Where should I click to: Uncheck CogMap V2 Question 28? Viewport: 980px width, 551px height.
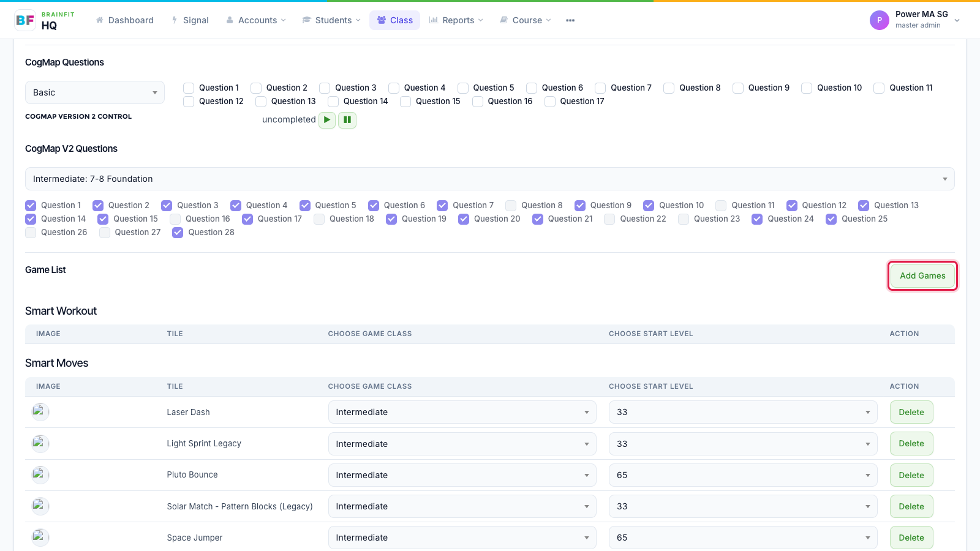(178, 233)
